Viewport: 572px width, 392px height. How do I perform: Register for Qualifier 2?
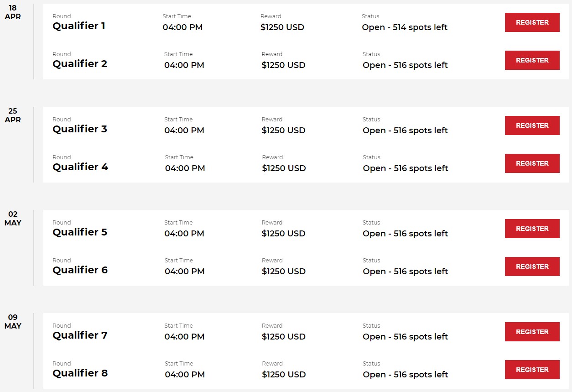[x=532, y=60]
